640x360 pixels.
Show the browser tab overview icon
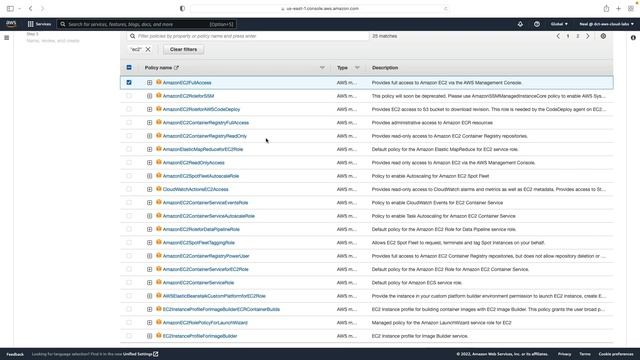(x=631, y=8)
